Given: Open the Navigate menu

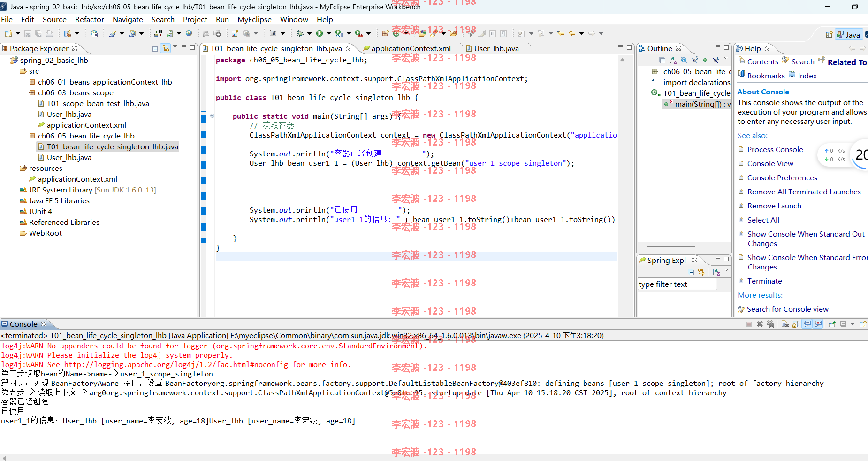Looking at the screenshot, I should click(128, 19).
